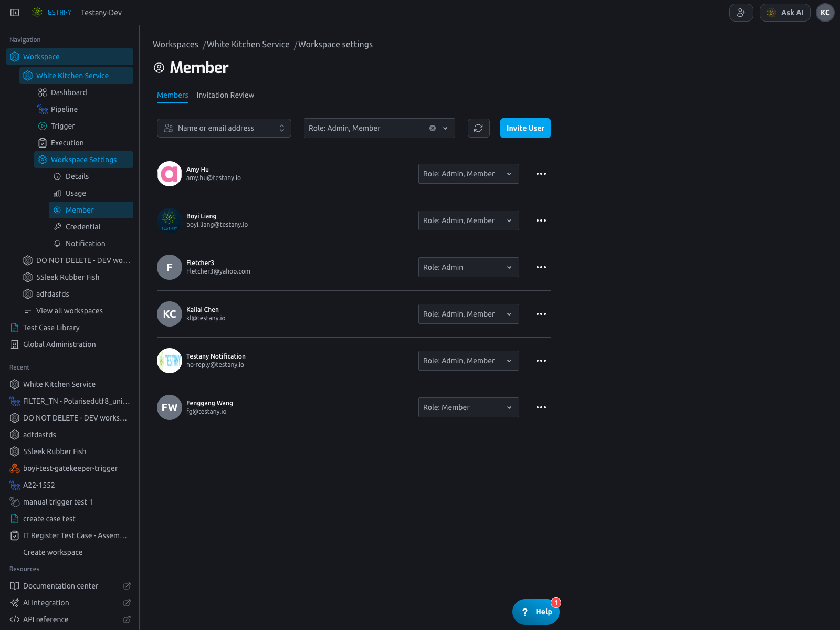Click Boyi Liang's avatar

tap(170, 220)
